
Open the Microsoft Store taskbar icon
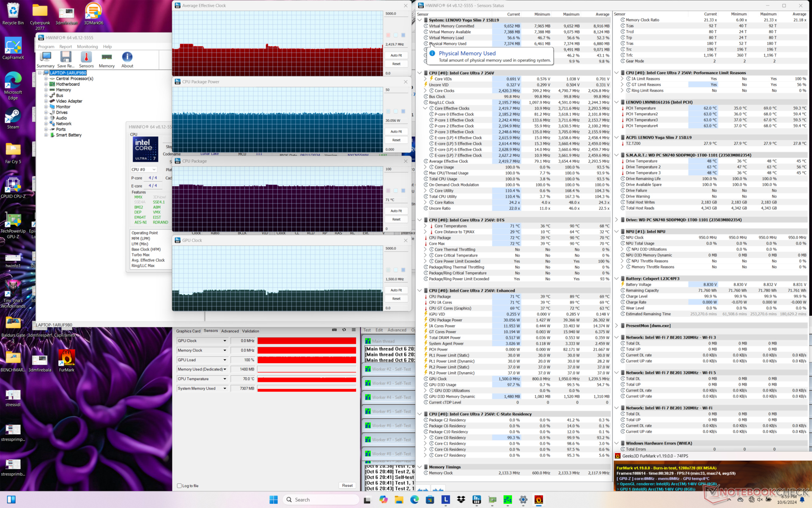[x=430, y=500]
